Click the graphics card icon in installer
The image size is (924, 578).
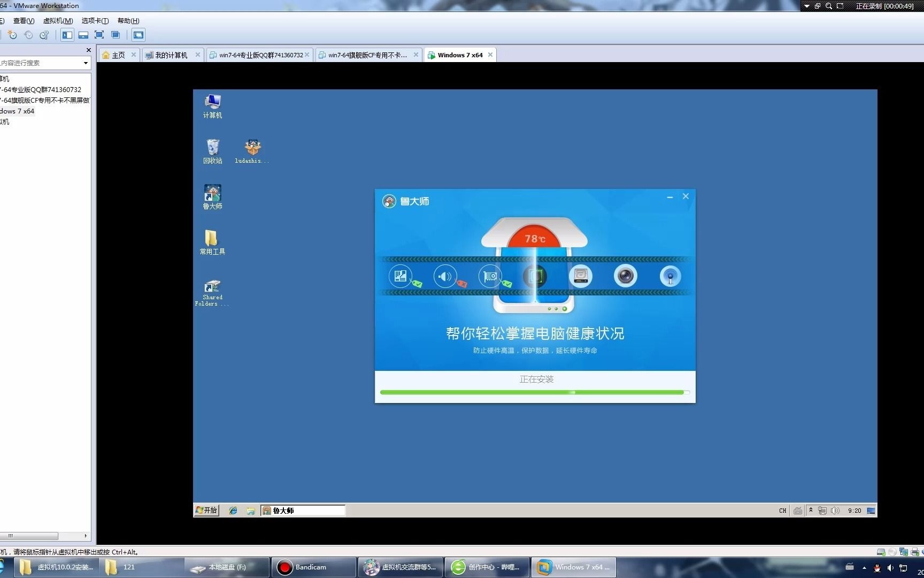click(490, 276)
